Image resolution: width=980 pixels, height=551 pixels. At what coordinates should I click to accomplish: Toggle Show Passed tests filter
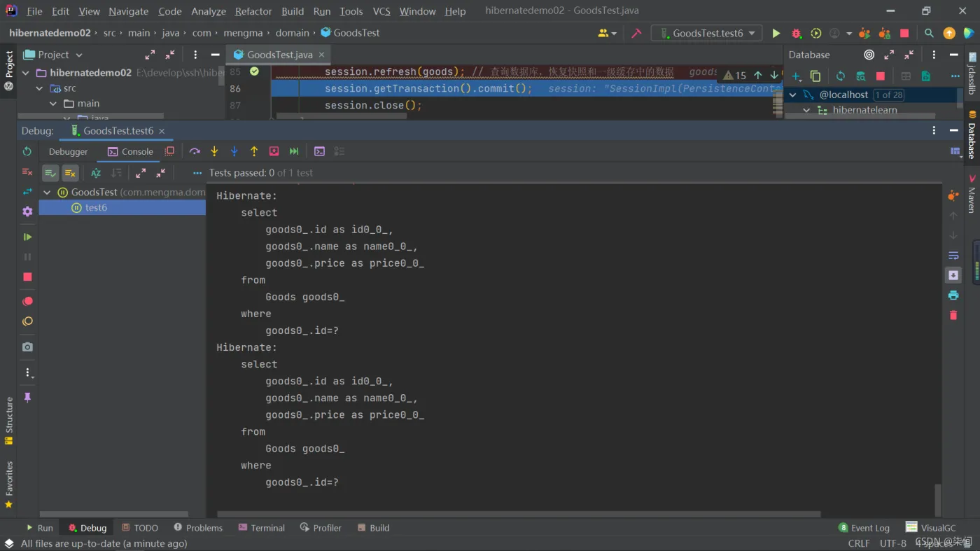point(50,173)
